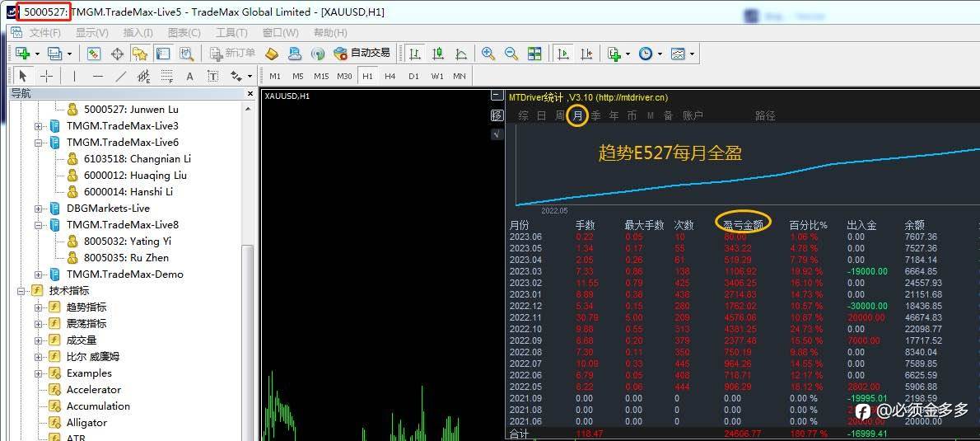Screen dimensions: 980x441
Task: Open the New Chart toolbar icon
Action: [x=23, y=54]
